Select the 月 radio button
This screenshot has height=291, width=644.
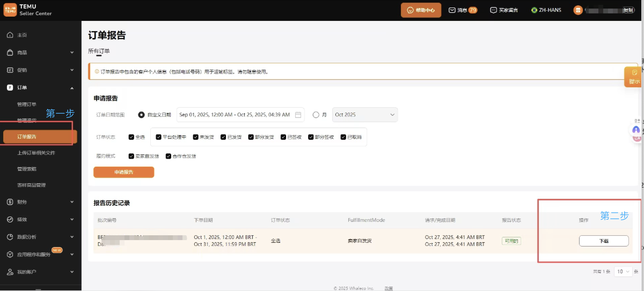click(x=316, y=115)
